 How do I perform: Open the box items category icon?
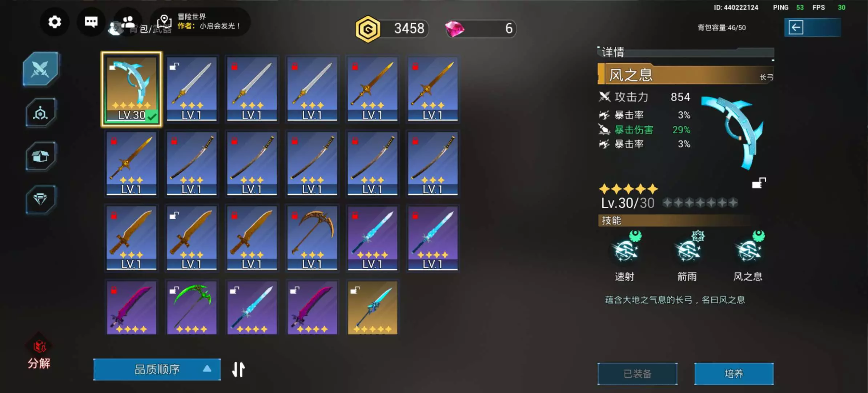click(40, 156)
